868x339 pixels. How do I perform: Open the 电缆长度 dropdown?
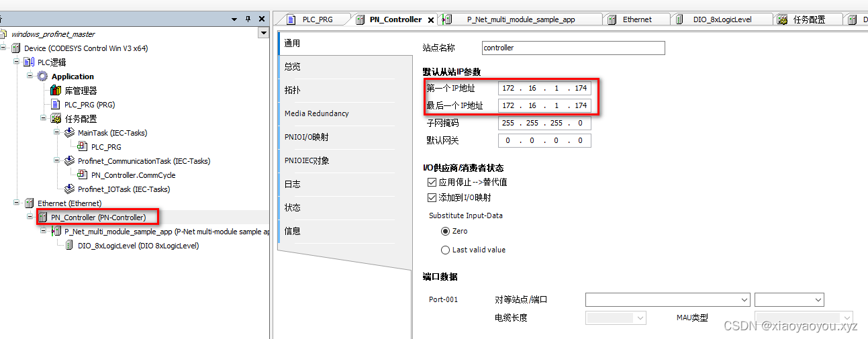click(x=640, y=318)
